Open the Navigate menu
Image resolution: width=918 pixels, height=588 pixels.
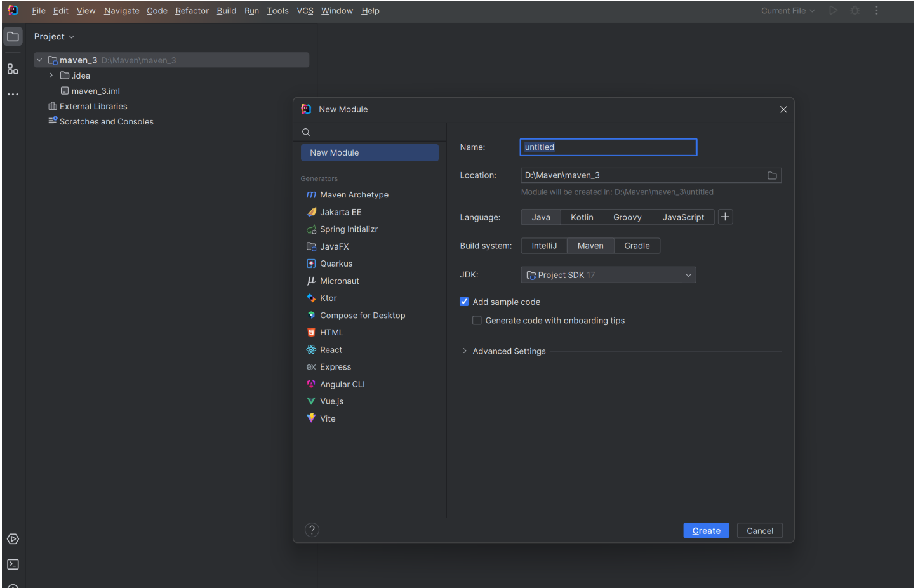pyautogui.click(x=122, y=11)
